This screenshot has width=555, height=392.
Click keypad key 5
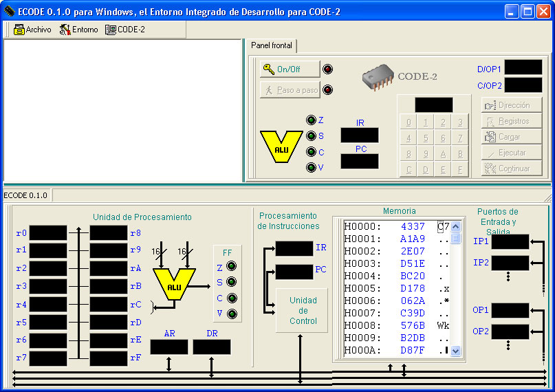pos(426,138)
